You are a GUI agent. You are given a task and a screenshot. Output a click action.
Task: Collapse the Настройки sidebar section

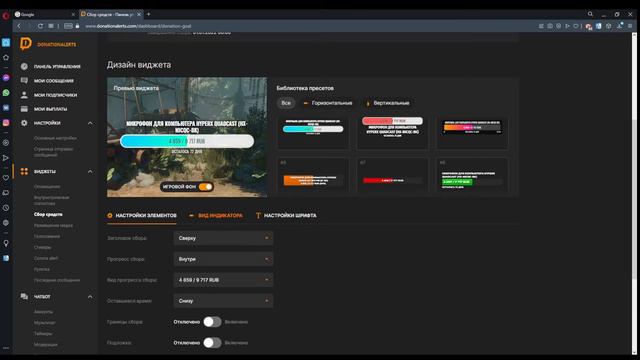click(90, 123)
